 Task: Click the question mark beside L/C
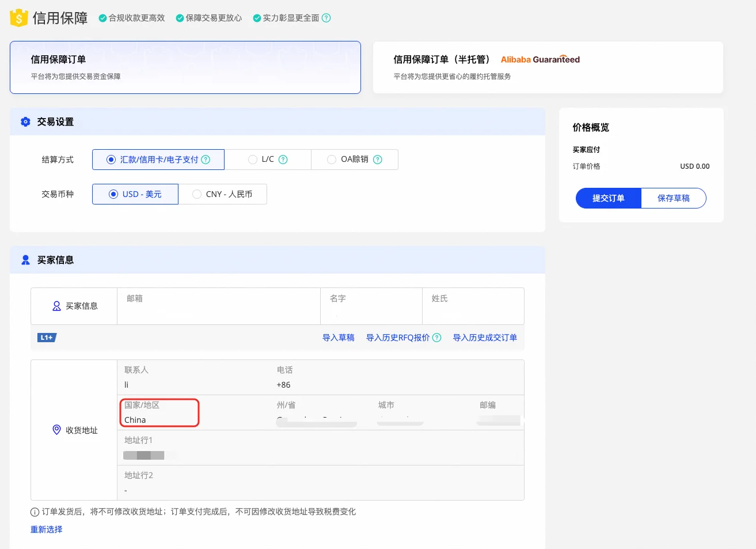click(x=283, y=160)
